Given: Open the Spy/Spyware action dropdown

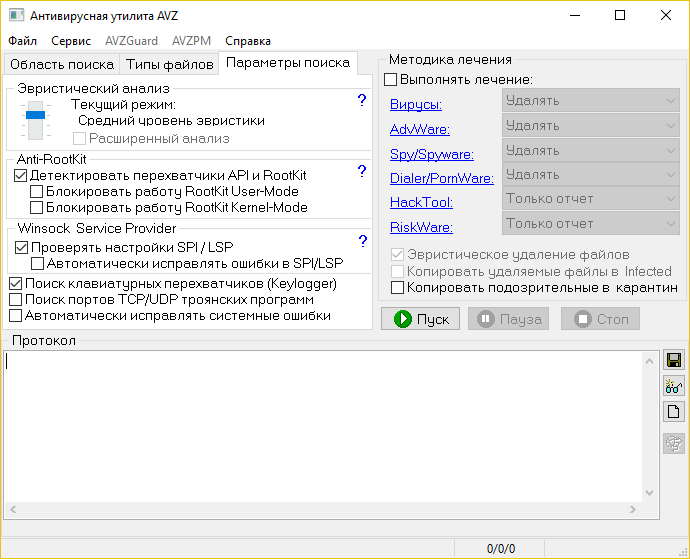Looking at the screenshot, I should pyautogui.click(x=591, y=151).
